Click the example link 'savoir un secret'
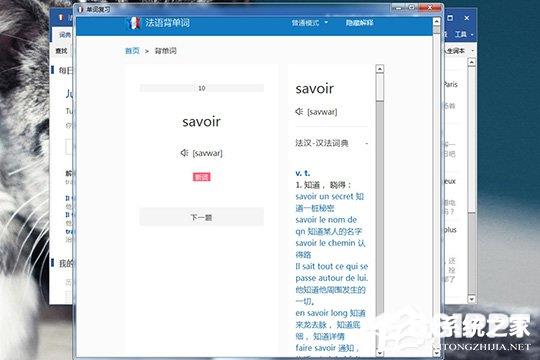Viewport: 540px width, 360px height. (324, 196)
